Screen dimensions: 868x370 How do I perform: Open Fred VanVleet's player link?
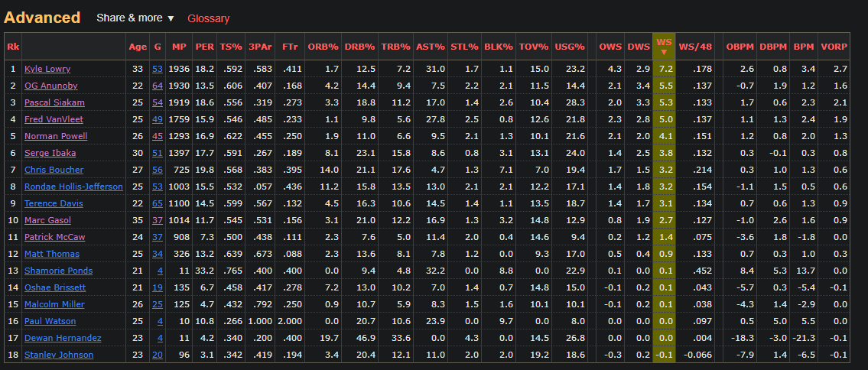point(55,119)
